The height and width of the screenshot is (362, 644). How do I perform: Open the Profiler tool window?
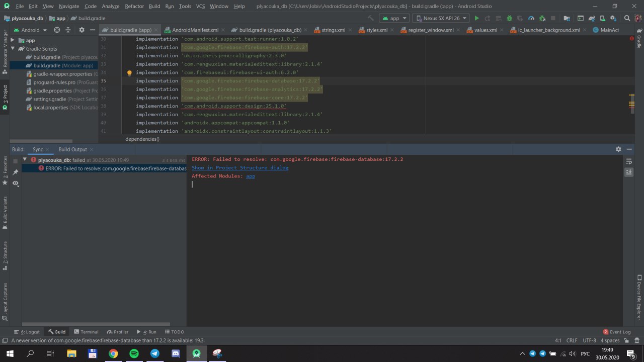[x=117, y=332]
